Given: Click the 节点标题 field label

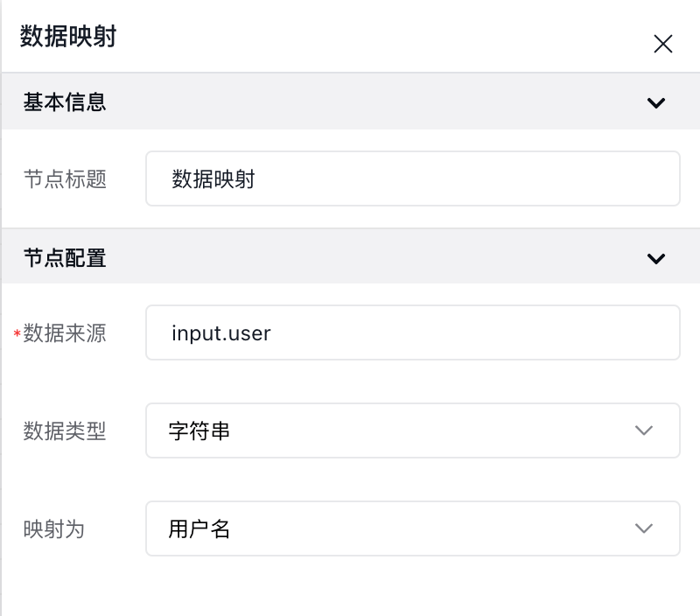Looking at the screenshot, I should click(x=65, y=179).
